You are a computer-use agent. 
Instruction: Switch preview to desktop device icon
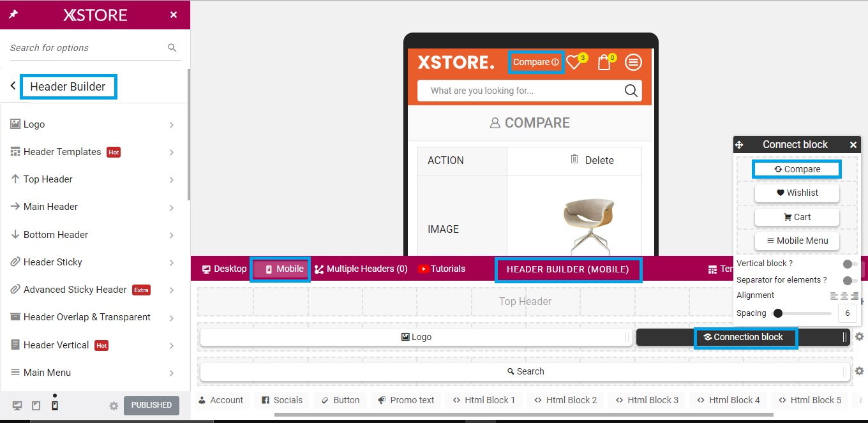pyautogui.click(x=17, y=406)
